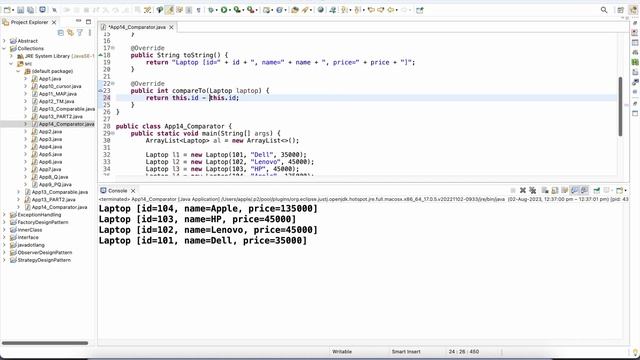Click Collapse All in Project Explorer
This screenshot has height=360, width=640.
point(60,33)
